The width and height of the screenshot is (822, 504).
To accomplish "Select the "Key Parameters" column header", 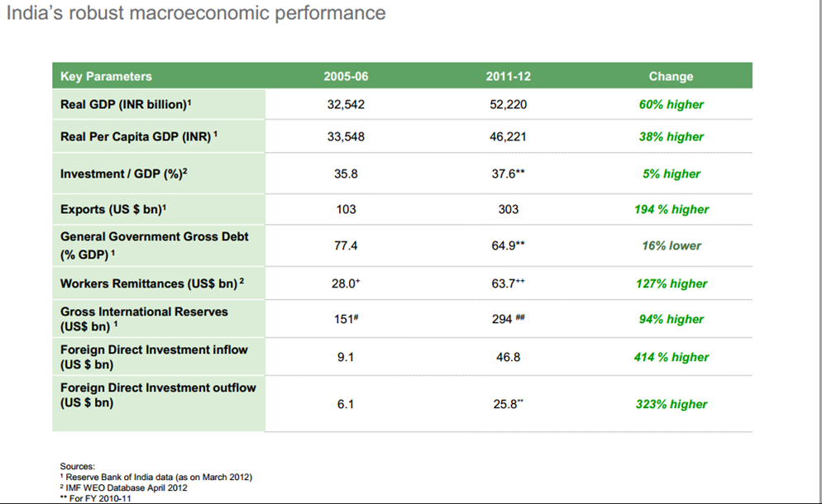I will tap(106, 77).
